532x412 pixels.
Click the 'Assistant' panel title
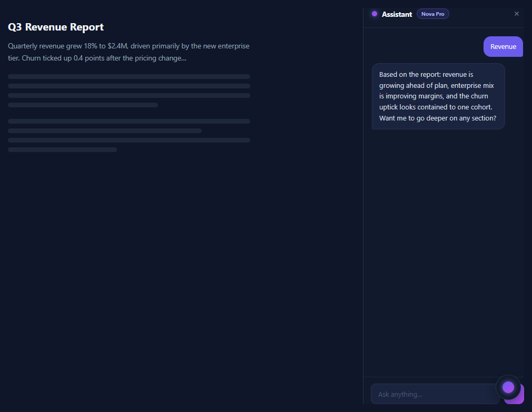point(397,14)
